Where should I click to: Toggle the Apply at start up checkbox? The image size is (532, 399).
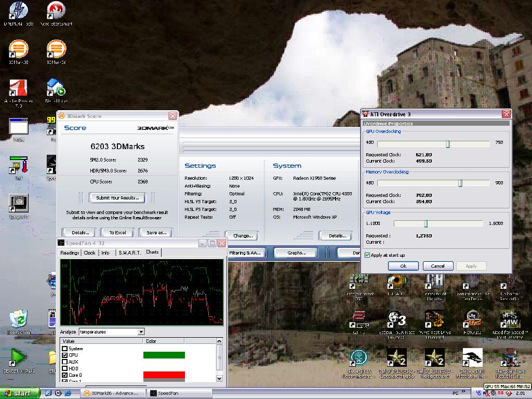pos(367,255)
